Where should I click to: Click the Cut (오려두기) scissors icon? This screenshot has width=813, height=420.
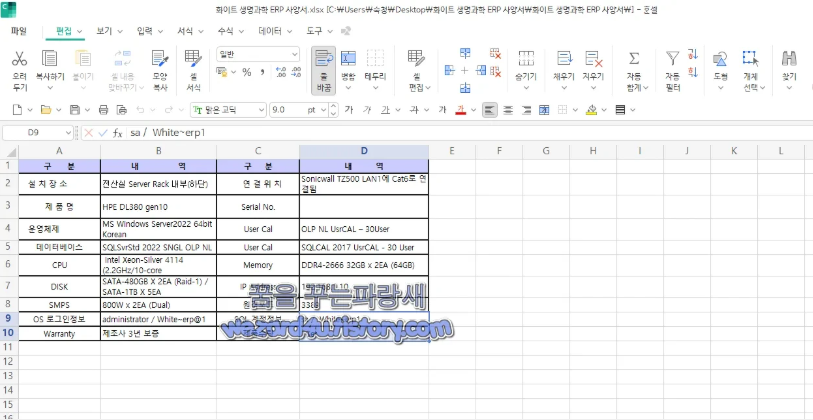(x=19, y=59)
